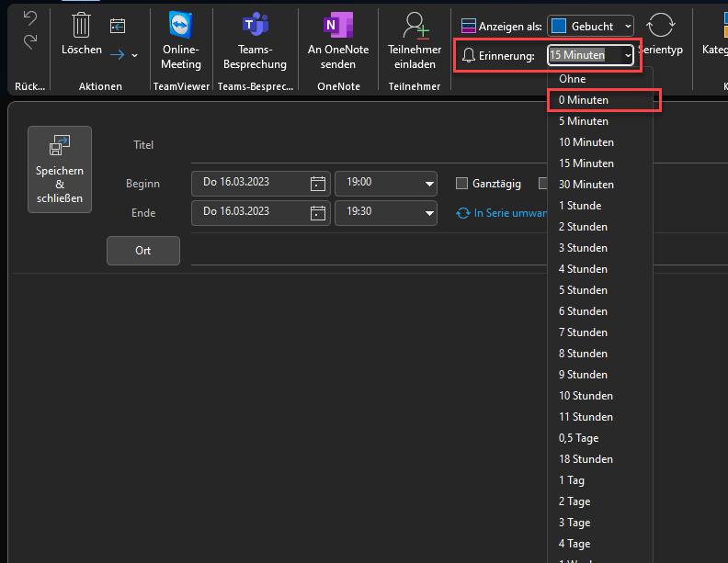The width and height of the screenshot is (728, 563).
Task: Add a Teams-Besprechung to the appointment
Action: 255,26
